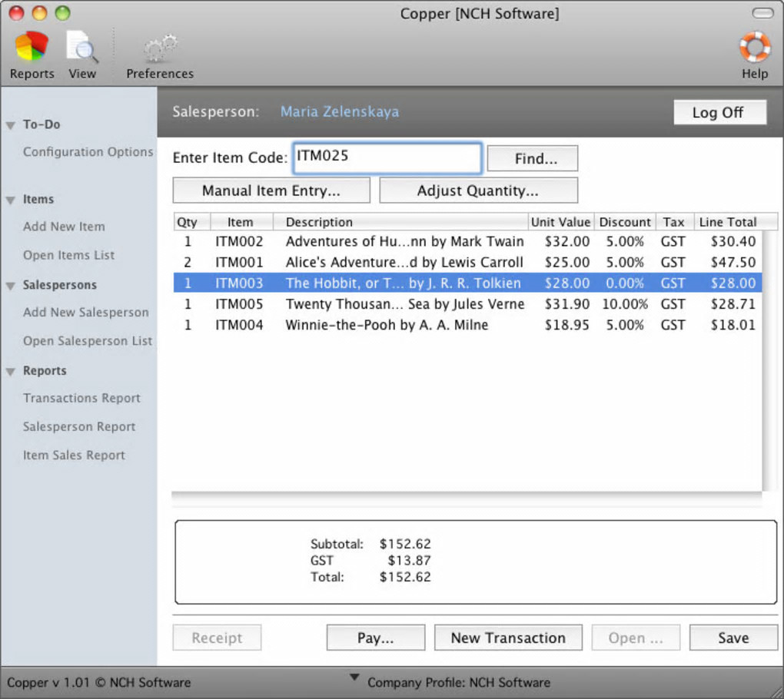This screenshot has width=784, height=699.
Task: Open Transactions Report
Action: pos(81,398)
